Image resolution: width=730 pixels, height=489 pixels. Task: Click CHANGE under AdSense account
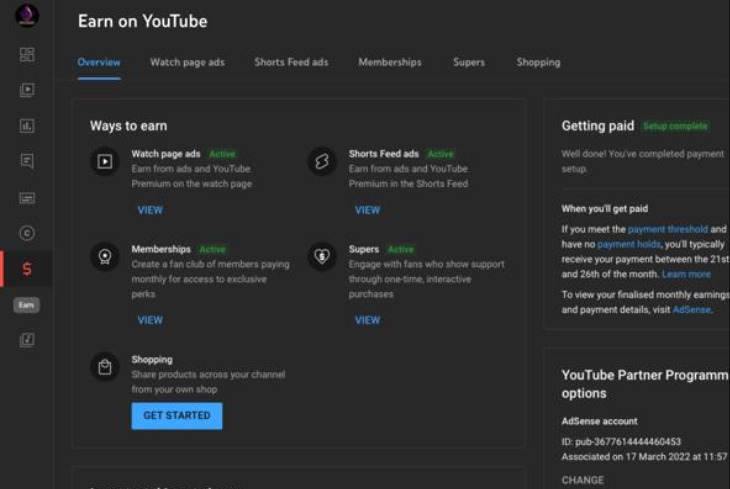(583, 480)
